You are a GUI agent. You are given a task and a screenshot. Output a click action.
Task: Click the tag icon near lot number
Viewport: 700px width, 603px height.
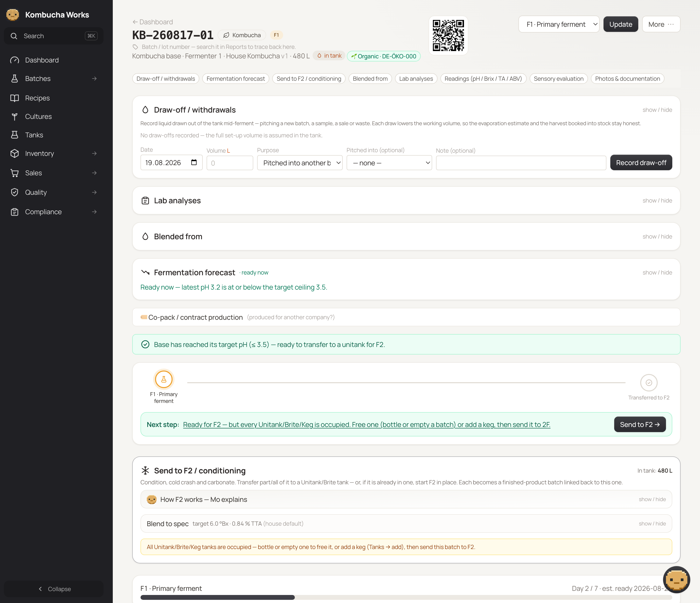pos(135,47)
